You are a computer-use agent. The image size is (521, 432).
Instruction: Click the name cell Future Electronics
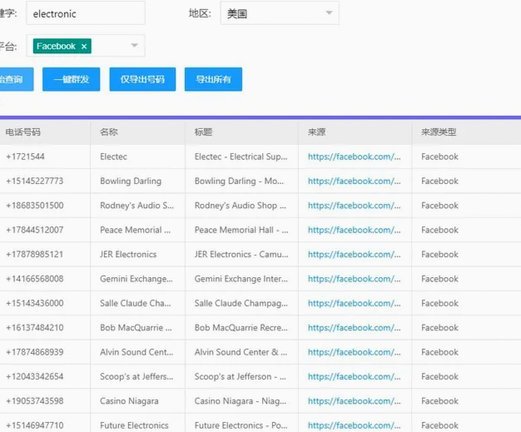pos(134,425)
